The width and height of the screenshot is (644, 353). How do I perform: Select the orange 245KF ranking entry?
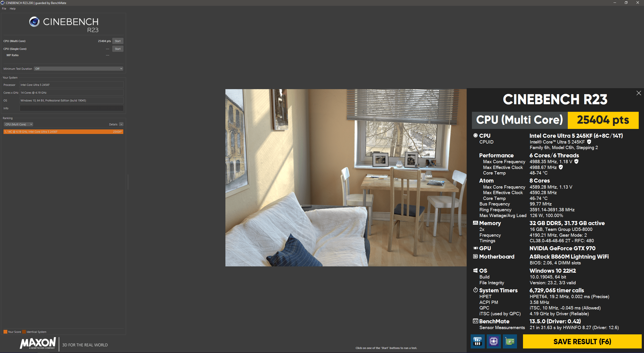pos(63,132)
